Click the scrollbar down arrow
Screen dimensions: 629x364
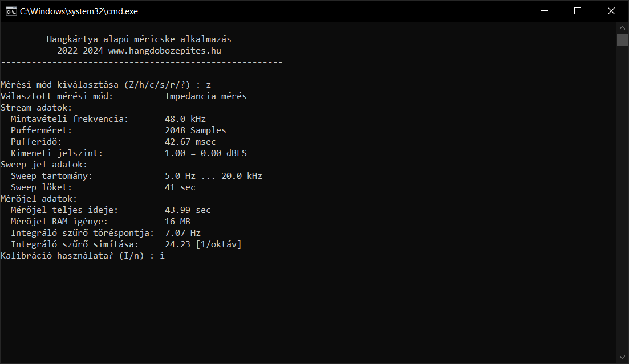(x=622, y=357)
